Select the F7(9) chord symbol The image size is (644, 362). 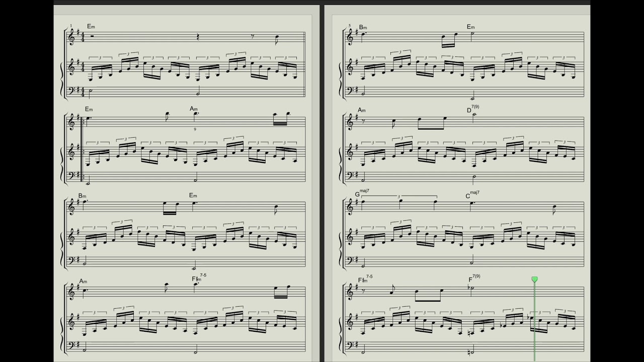point(474,278)
